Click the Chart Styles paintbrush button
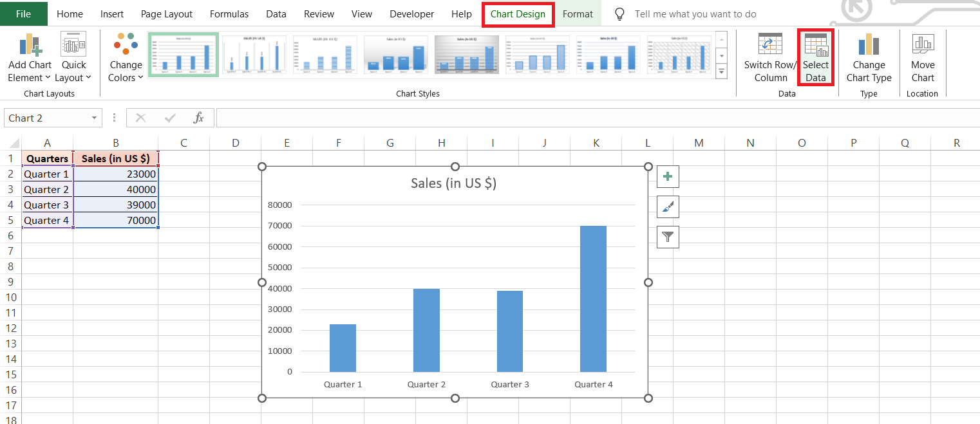Viewport: 980px width, 424px height. 668,207
